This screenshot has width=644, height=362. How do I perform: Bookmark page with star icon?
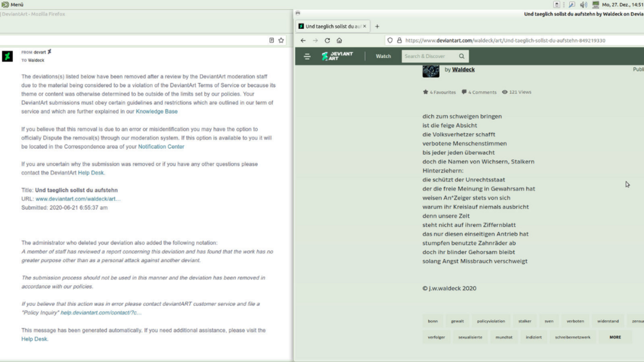(x=281, y=40)
